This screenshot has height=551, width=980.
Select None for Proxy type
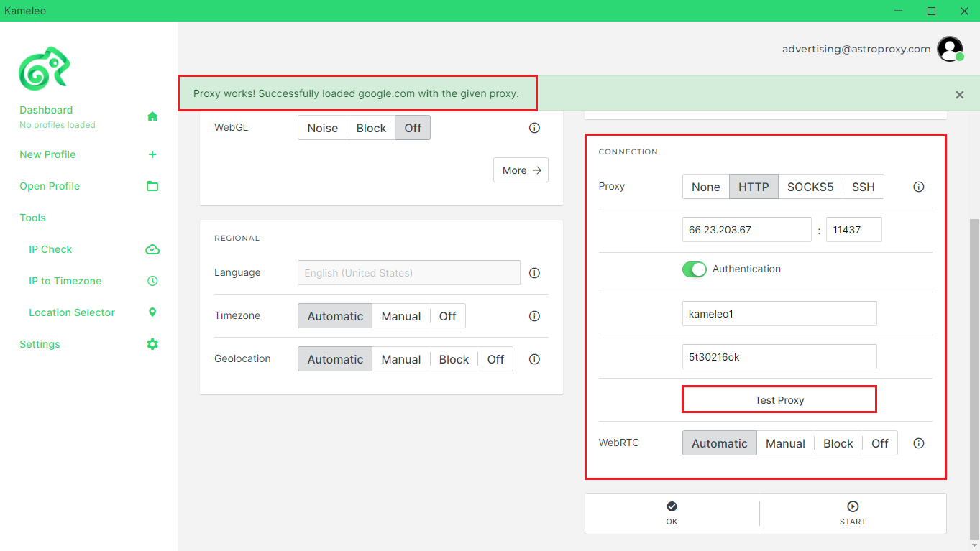(x=706, y=187)
